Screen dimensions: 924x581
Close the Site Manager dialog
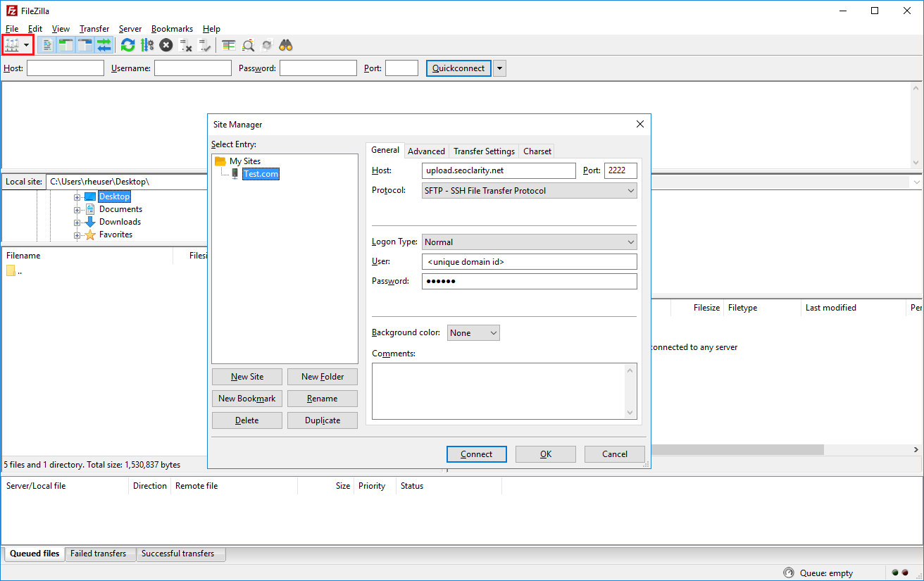coord(640,124)
